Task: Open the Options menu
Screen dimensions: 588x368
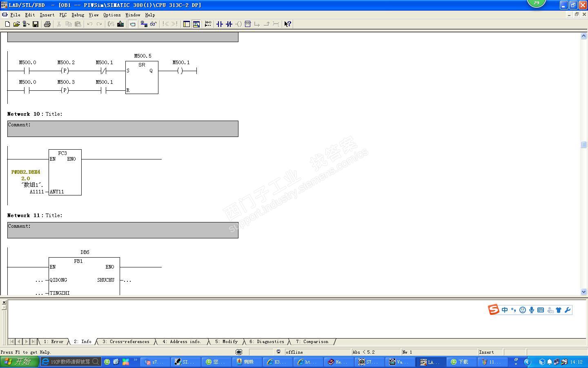Action: pos(112,15)
